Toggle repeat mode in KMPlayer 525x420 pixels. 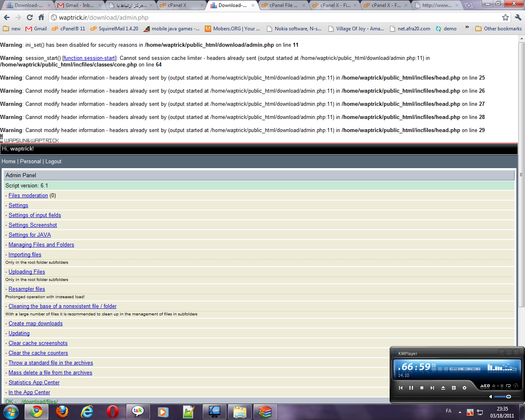(x=508, y=386)
